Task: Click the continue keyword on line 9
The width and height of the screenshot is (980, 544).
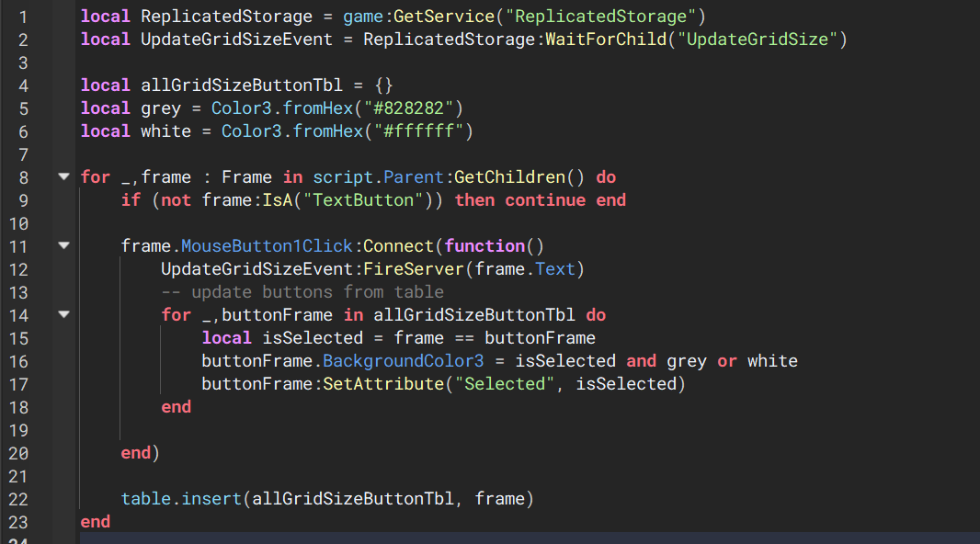Action: (545, 199)
